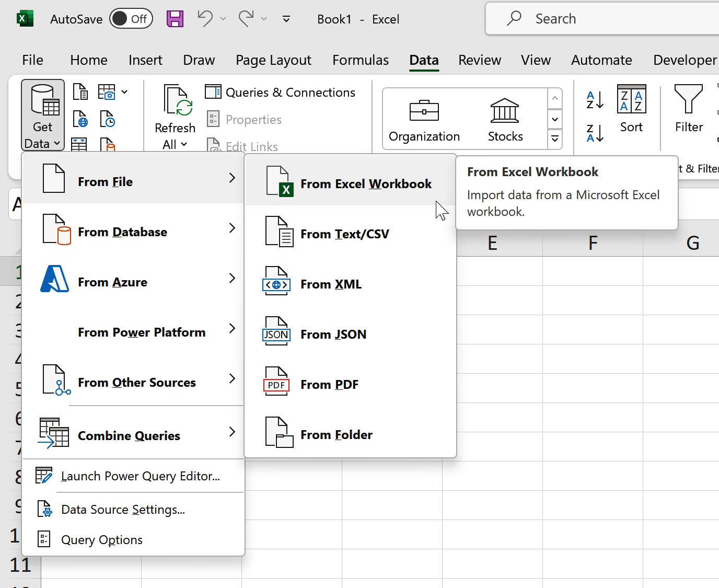Select column F header
The image size is (719, 588).
coord(593,243)
